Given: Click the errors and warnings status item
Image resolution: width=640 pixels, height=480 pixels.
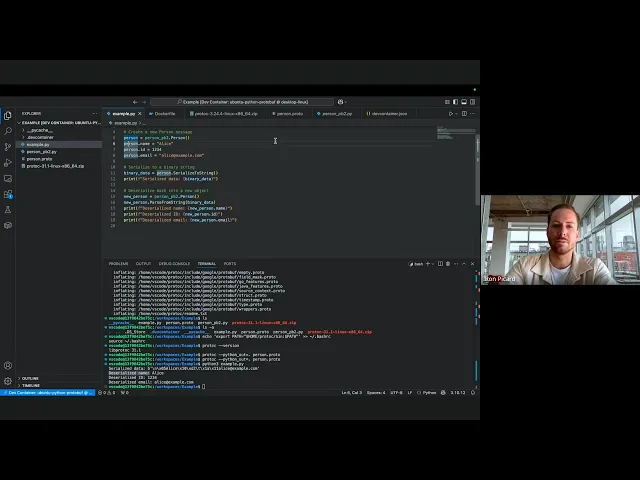Looking at the screenshot, I should [x=107, y=393].
